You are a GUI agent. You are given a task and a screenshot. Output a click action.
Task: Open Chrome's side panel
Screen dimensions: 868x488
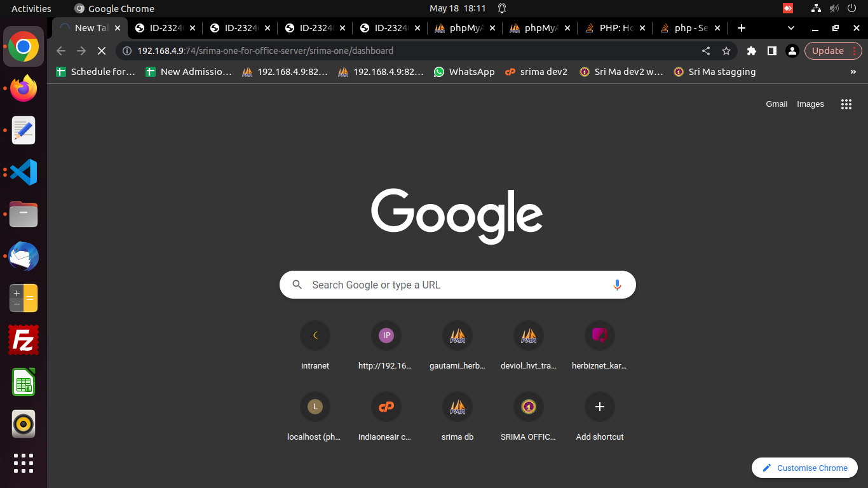(x=771, y=51)
